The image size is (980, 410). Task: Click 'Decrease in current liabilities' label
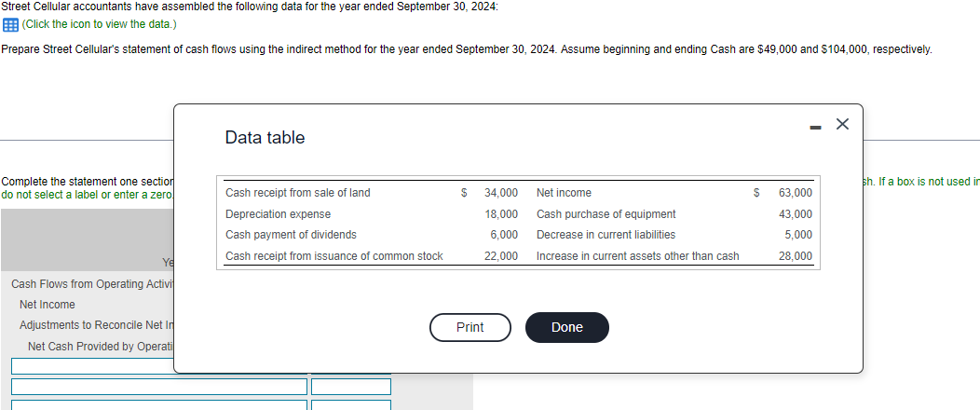point(606,235)
